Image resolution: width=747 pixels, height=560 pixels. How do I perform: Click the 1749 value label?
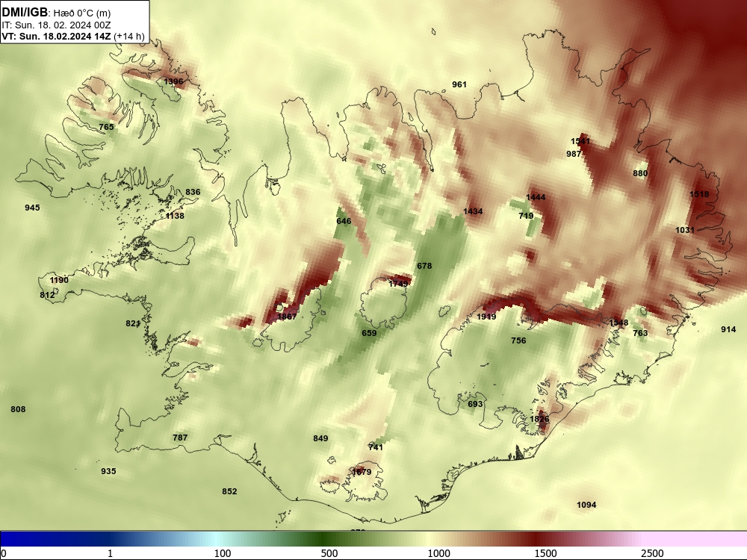pyautogui.click(x=398, y=283)
